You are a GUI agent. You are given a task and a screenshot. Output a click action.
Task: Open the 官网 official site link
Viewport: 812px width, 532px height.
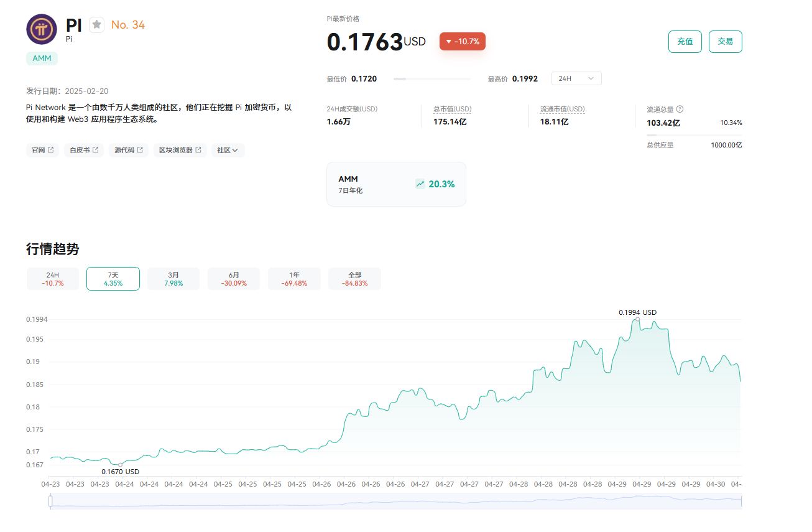pyautogui.click(x=42, y=150)
